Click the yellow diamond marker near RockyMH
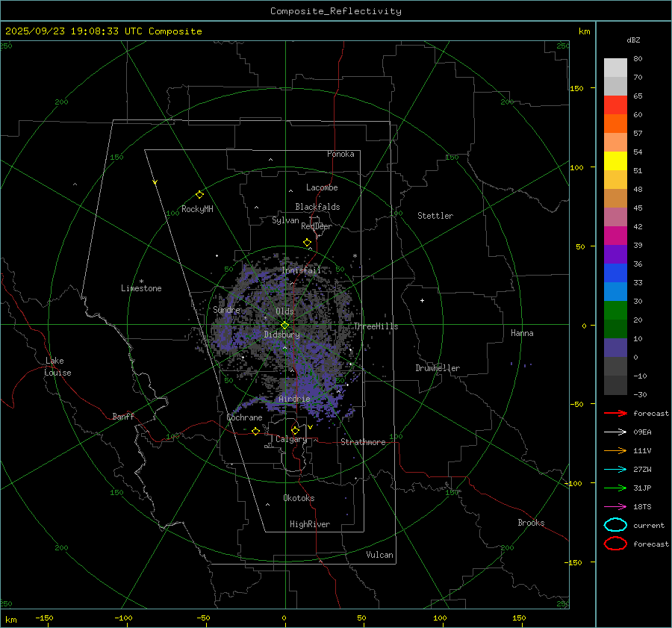The image size is (672, 628). [199, 194]
